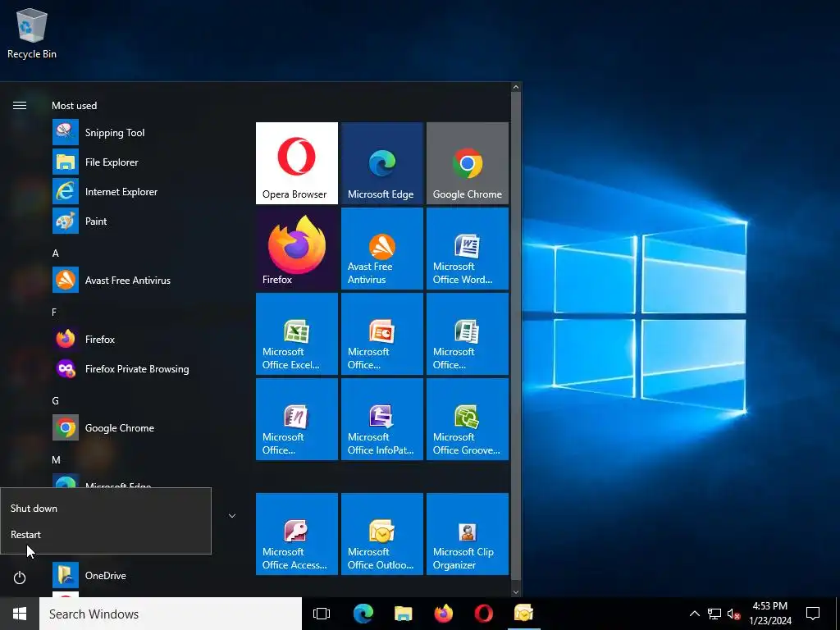Click the letter F section header
Screen dimensions: 840x630
pyautogui.click(x=54, y=313)
